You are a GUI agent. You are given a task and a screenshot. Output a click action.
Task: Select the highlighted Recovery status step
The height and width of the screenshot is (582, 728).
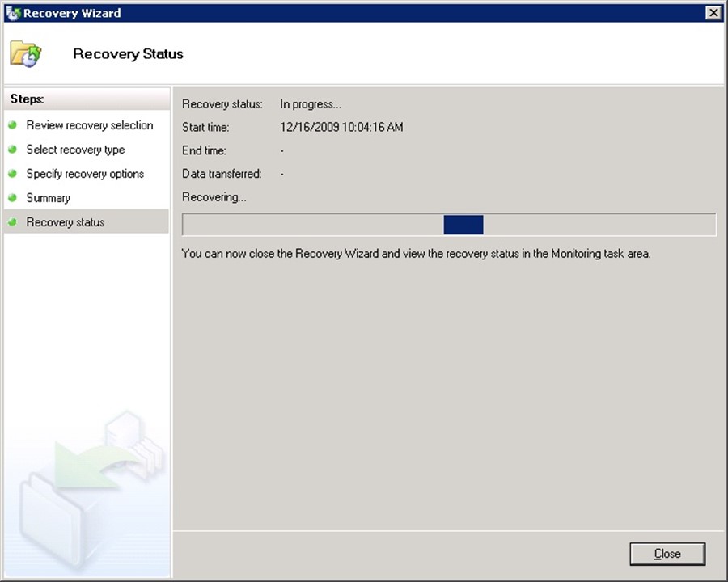(x=66, y=222)
